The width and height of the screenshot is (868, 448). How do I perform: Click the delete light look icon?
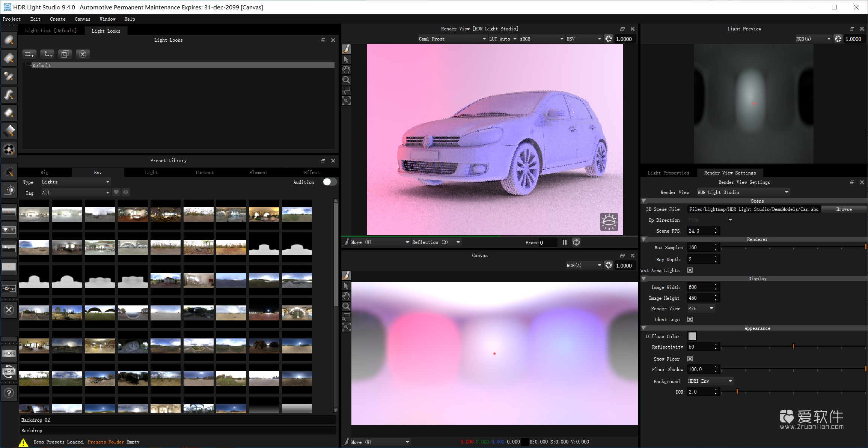tap(83, 54)
